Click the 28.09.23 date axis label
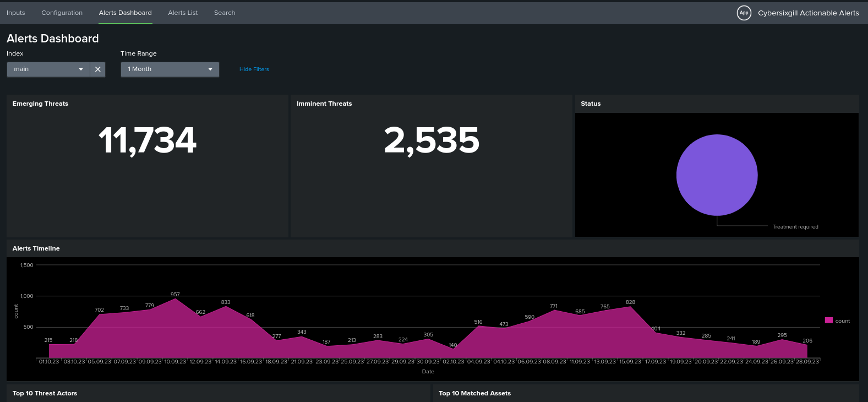The image size is (868, 402). coord(807,362)
